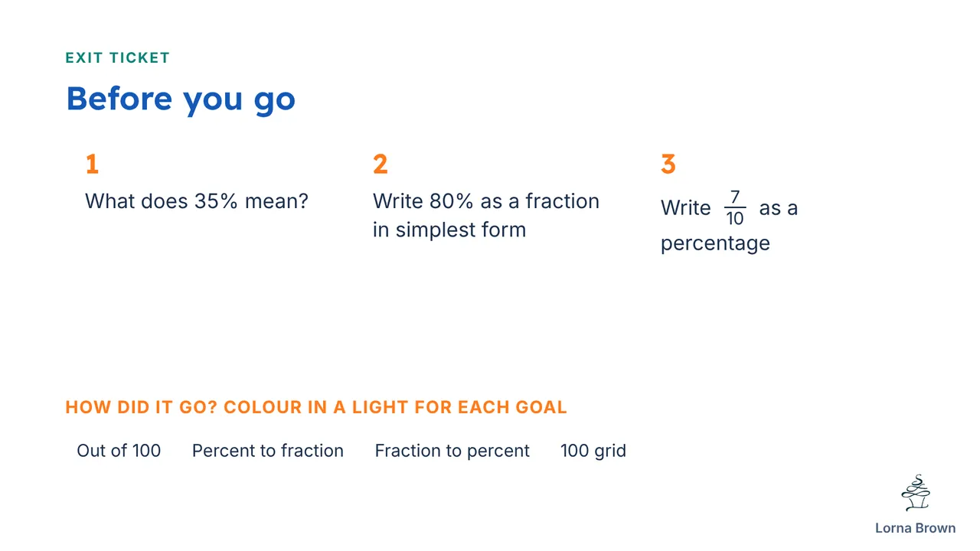
Task: Click 'as a' after the fraction
Action: (779, 208)
